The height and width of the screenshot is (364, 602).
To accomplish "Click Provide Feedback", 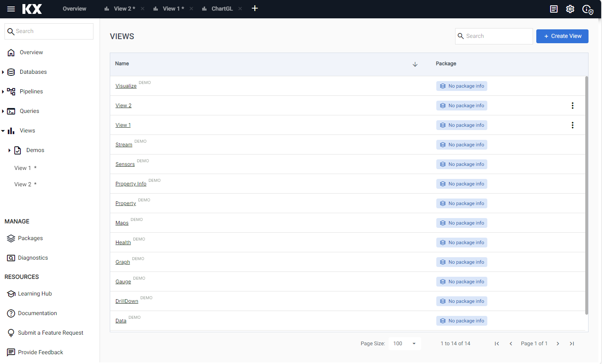I will pos(40,353).
